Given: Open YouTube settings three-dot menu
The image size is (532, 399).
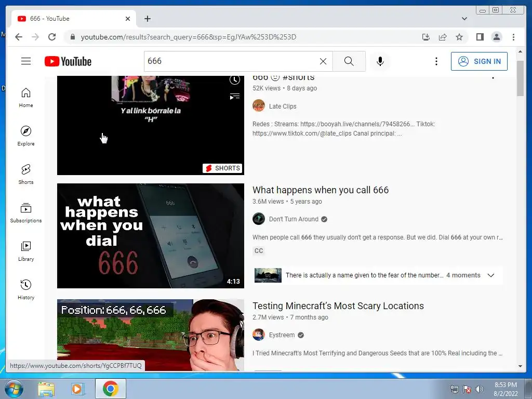Looking at the screenshot, I should point(436,61).
